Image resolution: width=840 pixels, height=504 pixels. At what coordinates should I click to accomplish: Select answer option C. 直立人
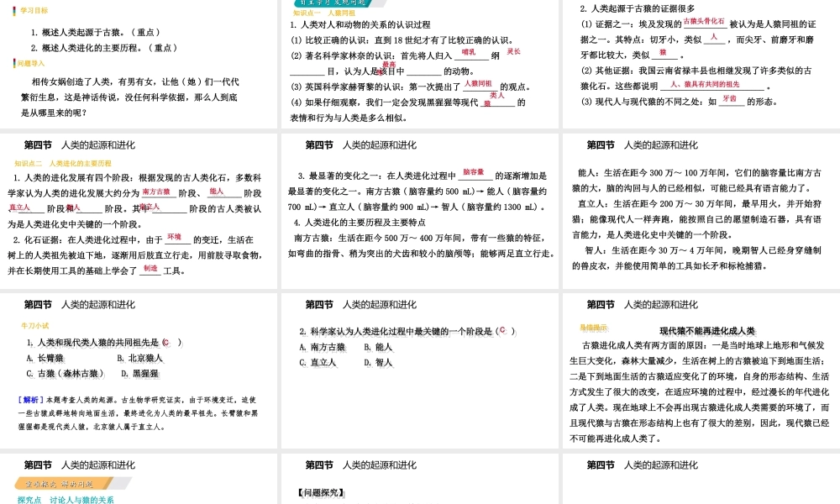click(x=318, y=363)
